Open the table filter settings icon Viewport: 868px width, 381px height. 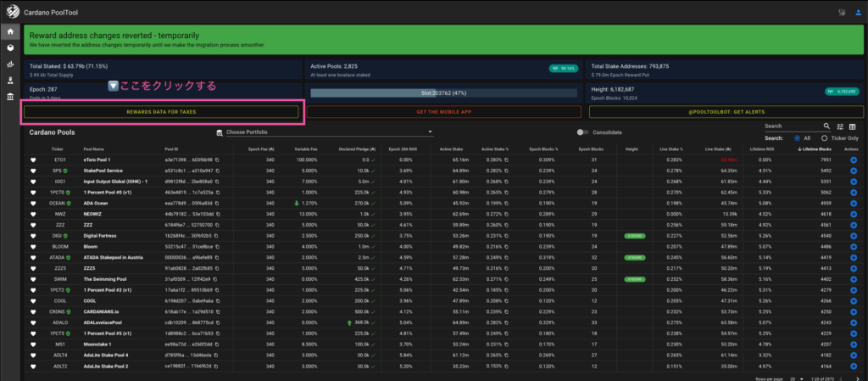click(840, 126)
